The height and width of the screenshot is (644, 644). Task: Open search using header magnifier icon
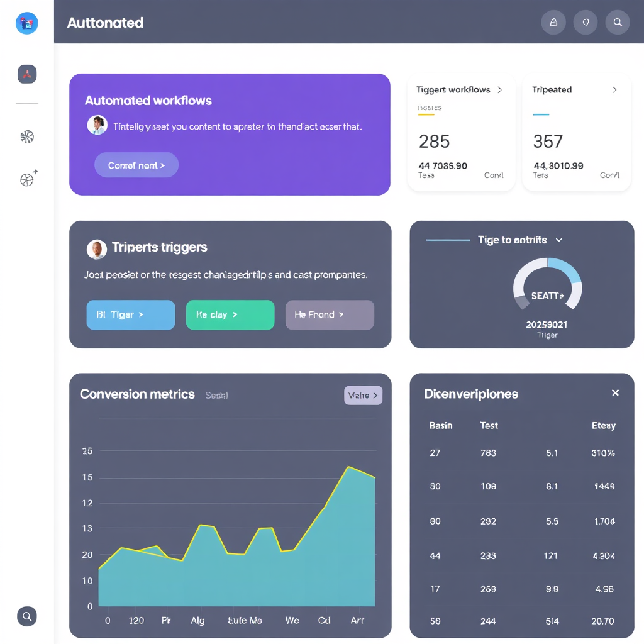[618, 23]
